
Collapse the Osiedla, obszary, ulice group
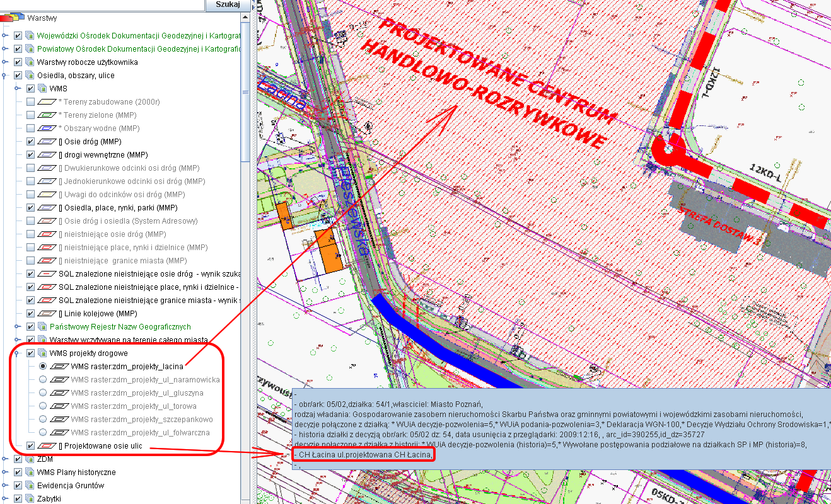coord(5,76)
